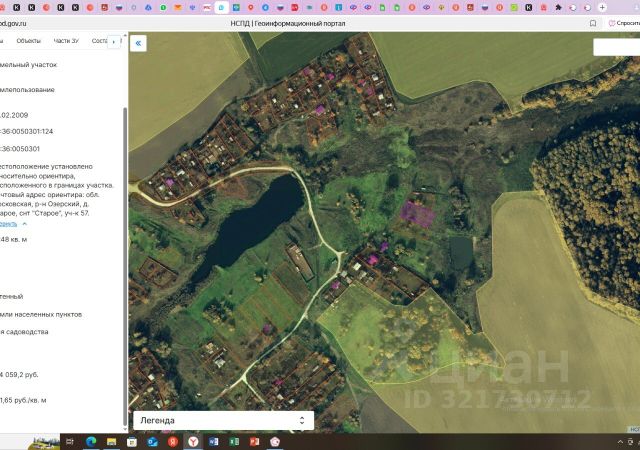Open a new browser tab
Screen dimensions: 640x450
coord(602,7)
